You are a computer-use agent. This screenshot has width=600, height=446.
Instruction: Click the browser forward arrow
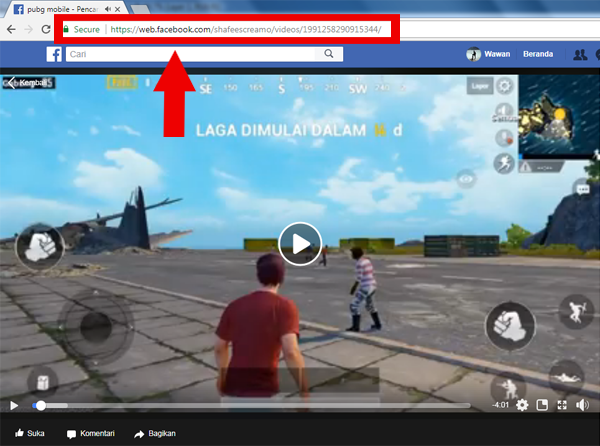(29, 29)
